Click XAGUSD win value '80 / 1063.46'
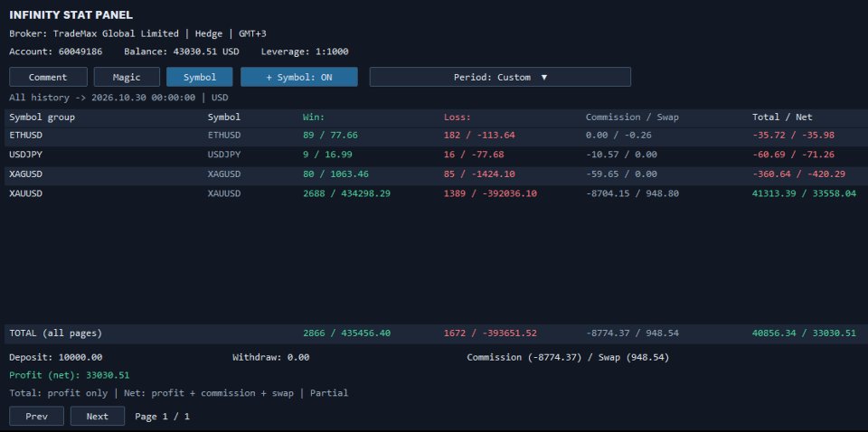 pyautogui.click(x=336, y=174)
